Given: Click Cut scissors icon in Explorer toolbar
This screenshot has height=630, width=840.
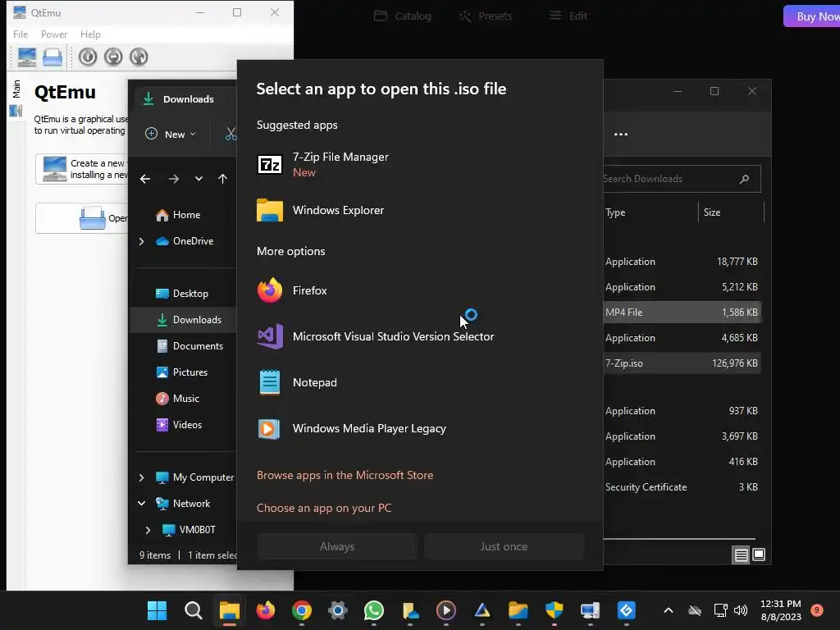Looking at the screenshot, I should (231, 134).
